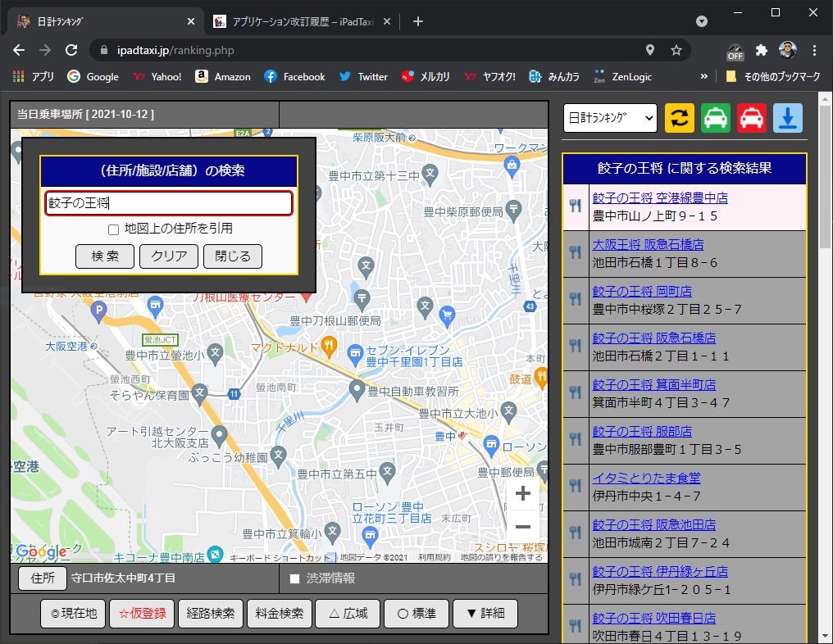The width and height of the screenshot is (833, 644).
Task: Click 地図の誤りを報告する link
Action: (502, 557)
